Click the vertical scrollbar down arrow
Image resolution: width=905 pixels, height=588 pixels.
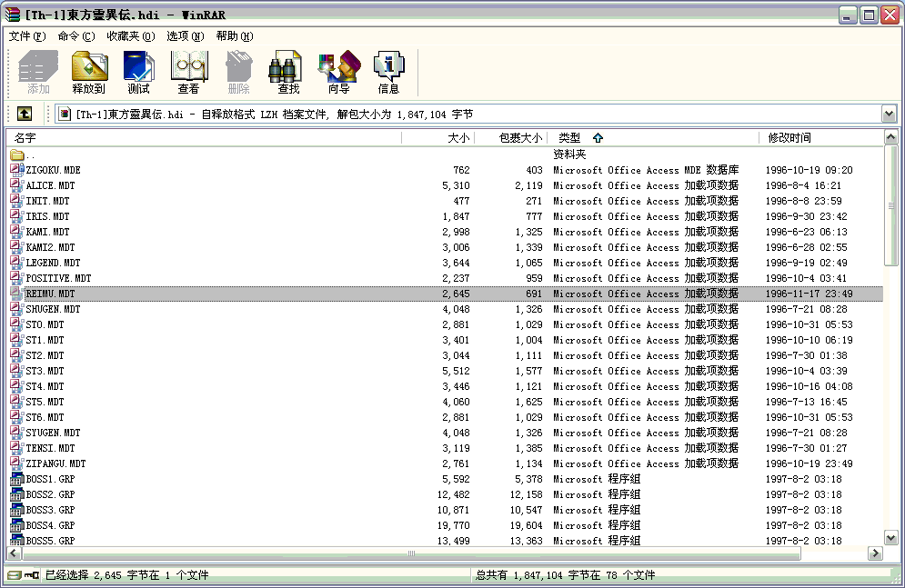tap(890, 538)
